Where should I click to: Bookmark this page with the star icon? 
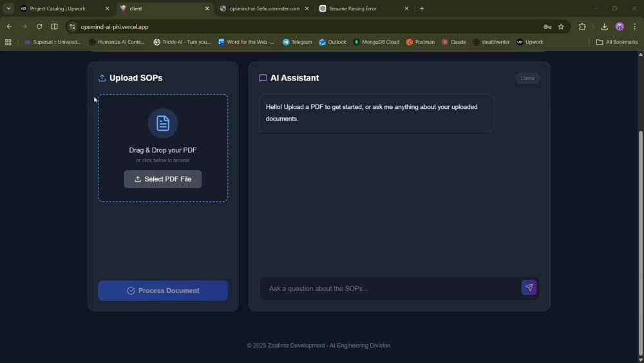(561, 26)
